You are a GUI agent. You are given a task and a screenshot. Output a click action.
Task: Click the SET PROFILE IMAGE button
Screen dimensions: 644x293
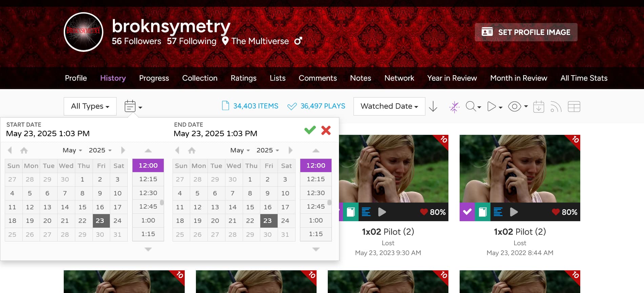pos(526,32)
